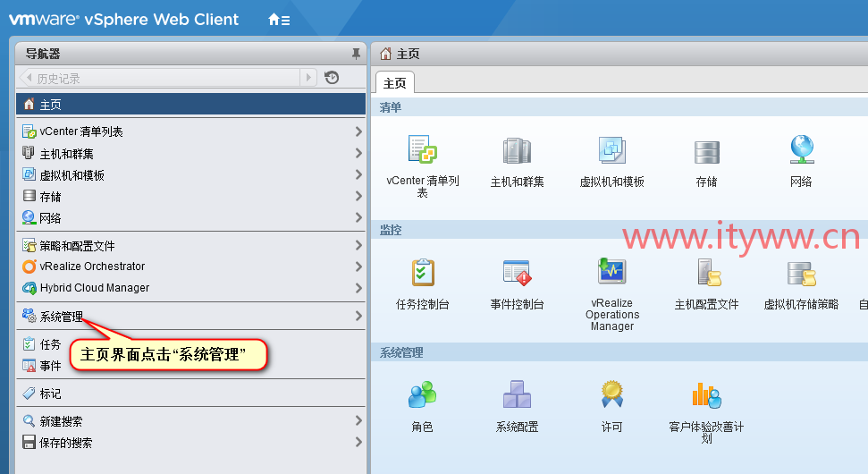Image resolution: width=868 pixels, height=474 pixels.
Task: Click the vmware vSphere Web Client logo
Action: [124, 20]
